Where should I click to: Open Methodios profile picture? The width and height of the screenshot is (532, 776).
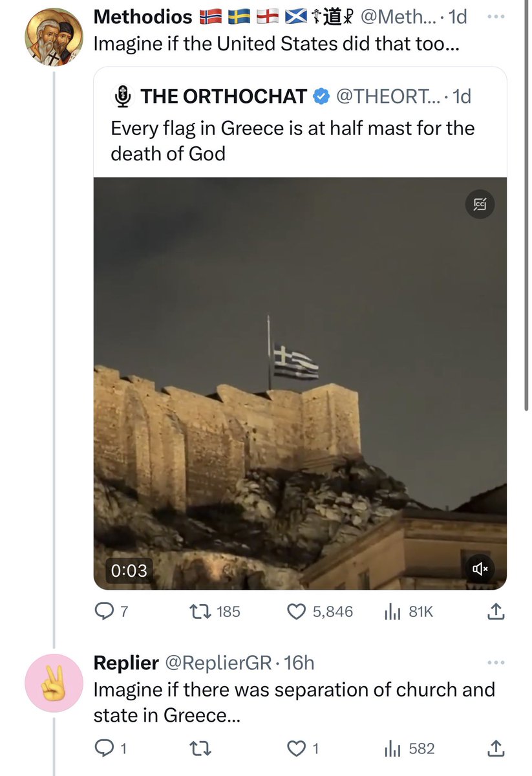coord(54,37)
